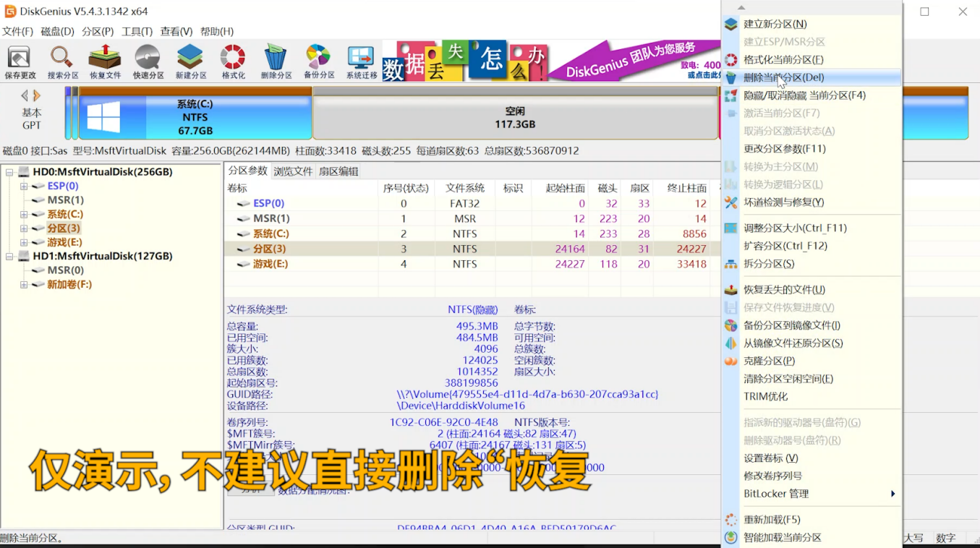The width and height of the screenshot is (980, 548).
Task: Expand the 游戏(E:) tree node
Action: [x=24, y=242]
